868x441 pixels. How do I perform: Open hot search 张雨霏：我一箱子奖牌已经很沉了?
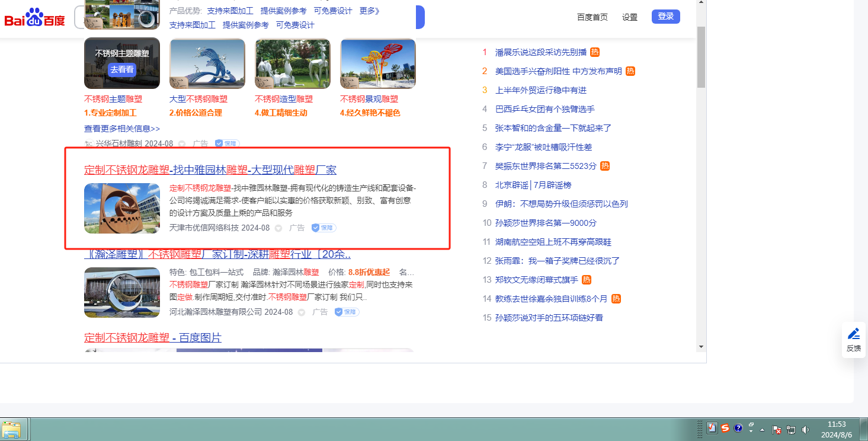coord(558,261)
